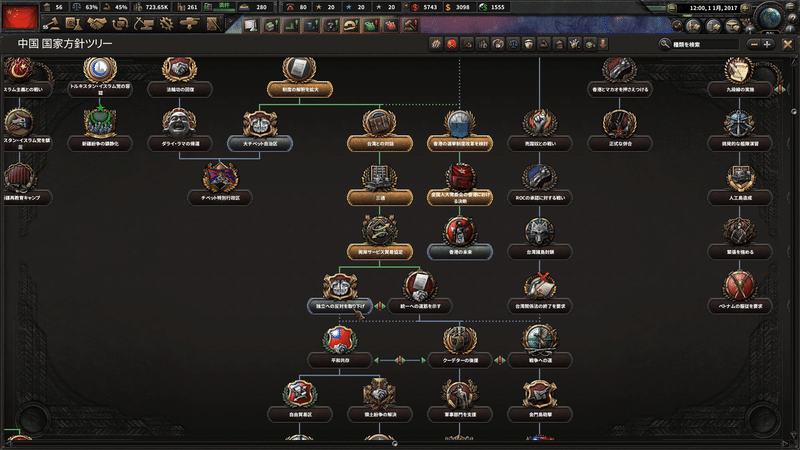The height and width of the screenshot is (450, 800).
Task: Click the red-flagged gavel alert icon
Action: coord(411,25)
